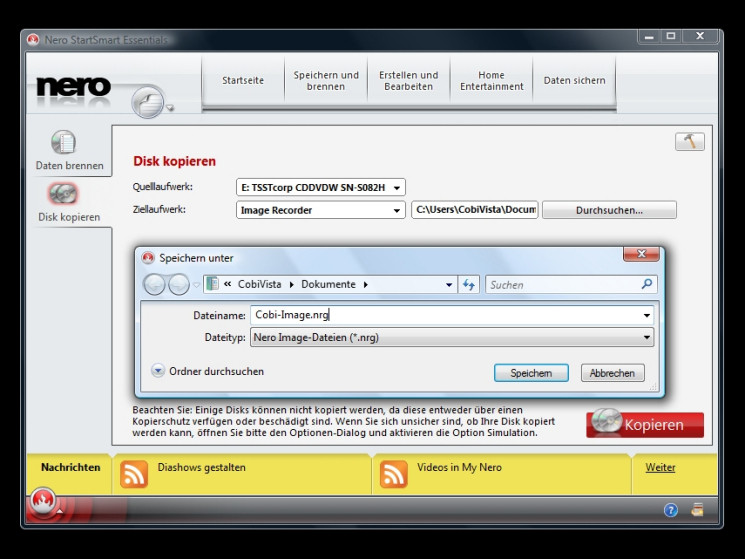Click the Nachrichten label
The width and height of the screenshot is (745, 559).
[x=70, y=467]
